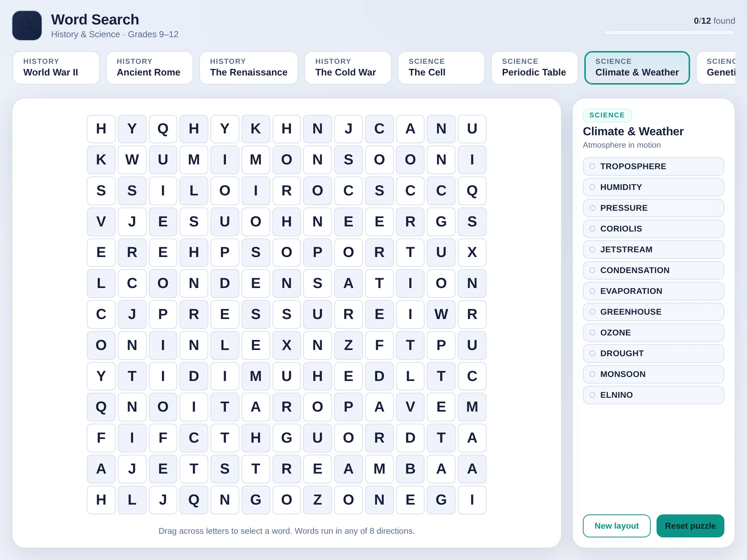Click OZONE in the word list

pos(654,332)
